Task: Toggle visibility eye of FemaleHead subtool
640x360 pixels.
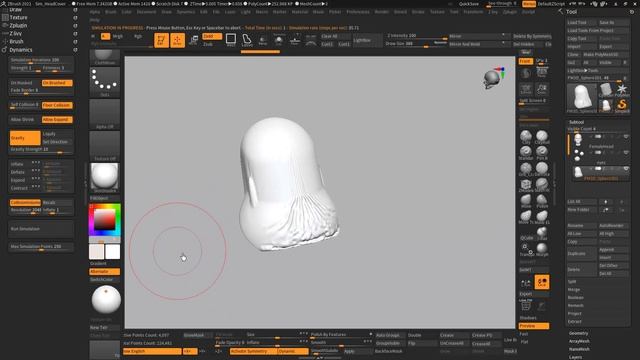Action: pyautogui.click(x=626, y=136)
